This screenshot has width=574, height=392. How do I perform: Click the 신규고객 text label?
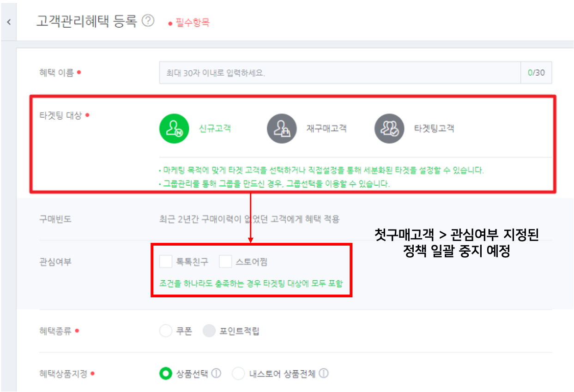tap(215, 128)
